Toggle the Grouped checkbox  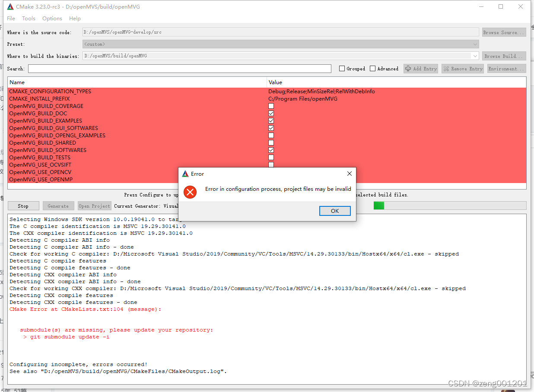click(x=342, y=69)
